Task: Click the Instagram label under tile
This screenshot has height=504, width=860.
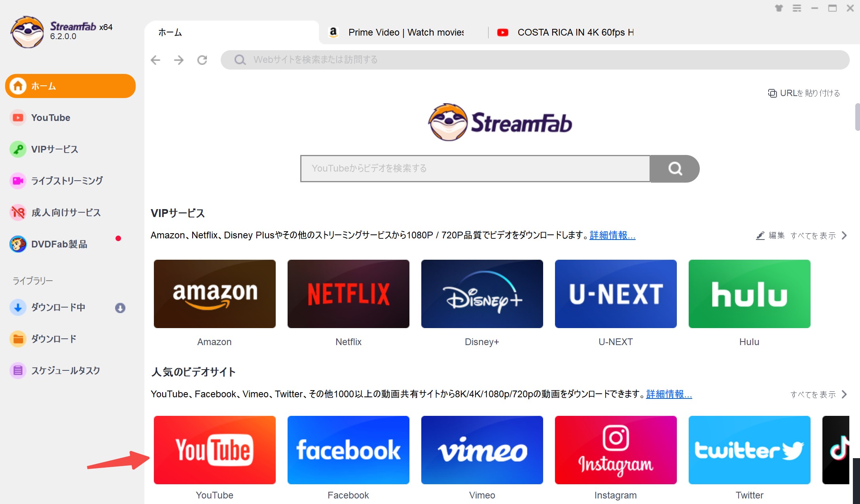Action: [616, 495]
